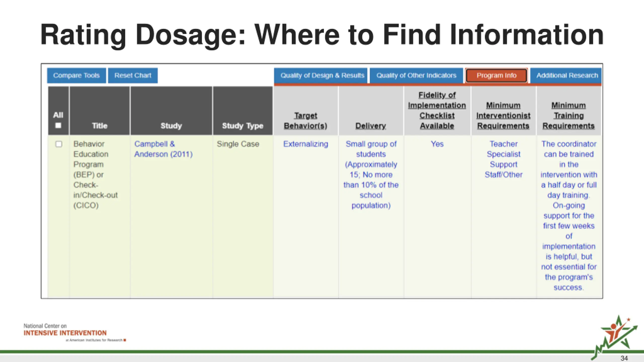
Task: Click the National Center on Intensive Intervention logo
Action: [75, 332]
